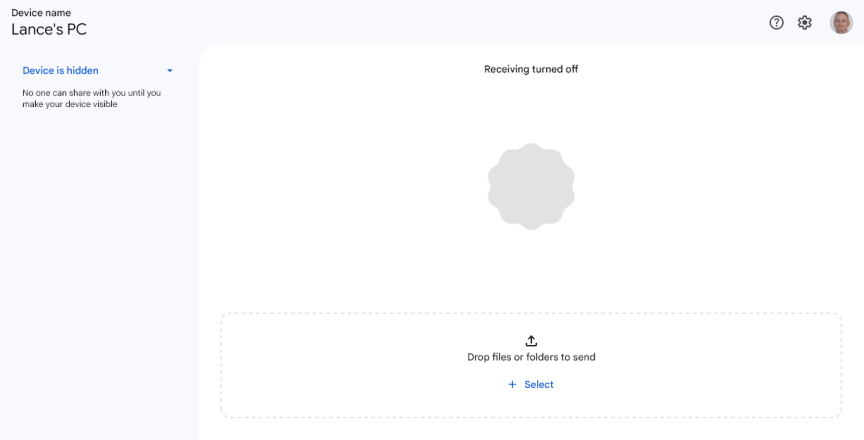
Task: Click the "make your device visible" text line
Action: (x=69, y=104)
